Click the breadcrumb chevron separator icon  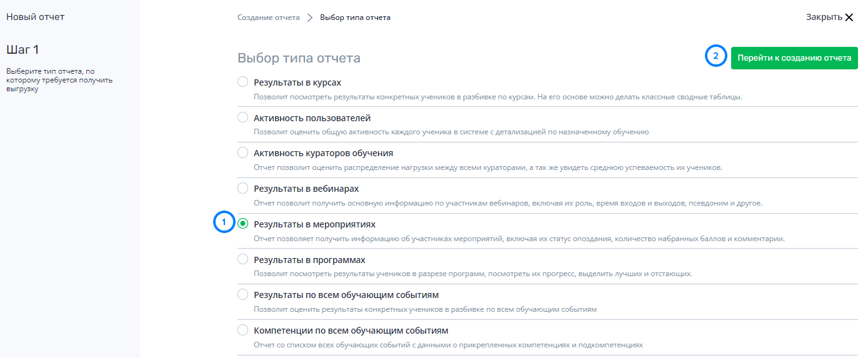310,17
